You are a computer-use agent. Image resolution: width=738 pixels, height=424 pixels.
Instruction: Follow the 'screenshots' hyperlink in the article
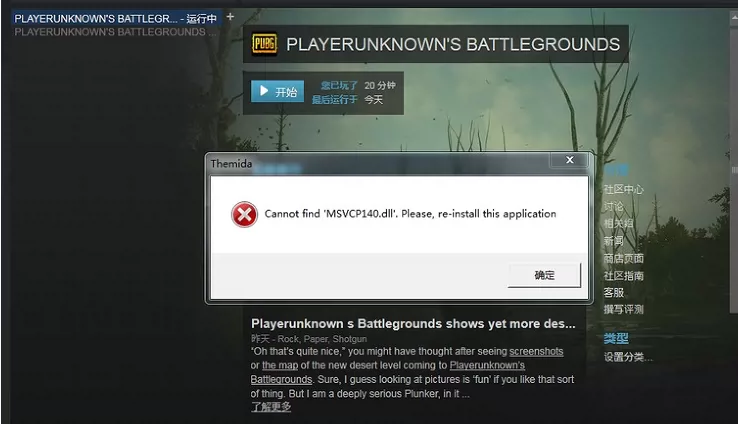coord(536,352)
